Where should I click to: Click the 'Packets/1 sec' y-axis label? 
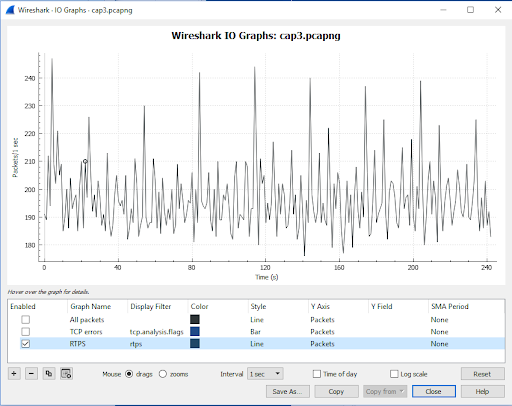tap(15, 157)
